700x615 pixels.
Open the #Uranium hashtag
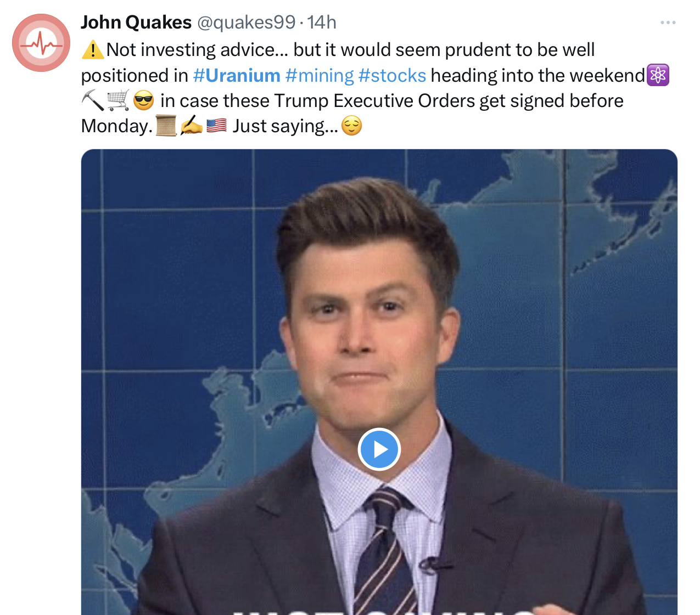coord(237,75)
